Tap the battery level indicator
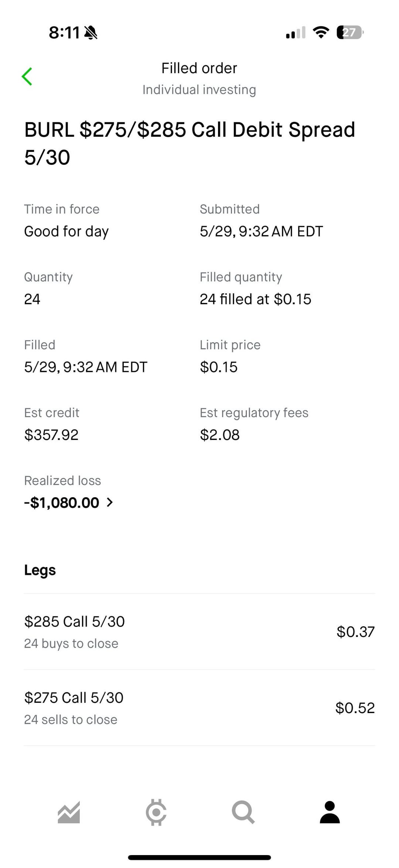 [349, 33]
